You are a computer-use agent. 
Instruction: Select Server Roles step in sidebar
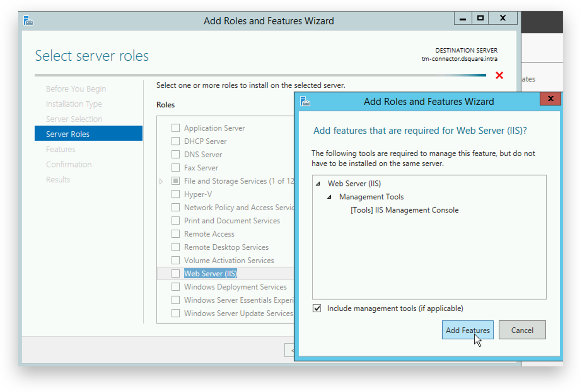[68, 134]
